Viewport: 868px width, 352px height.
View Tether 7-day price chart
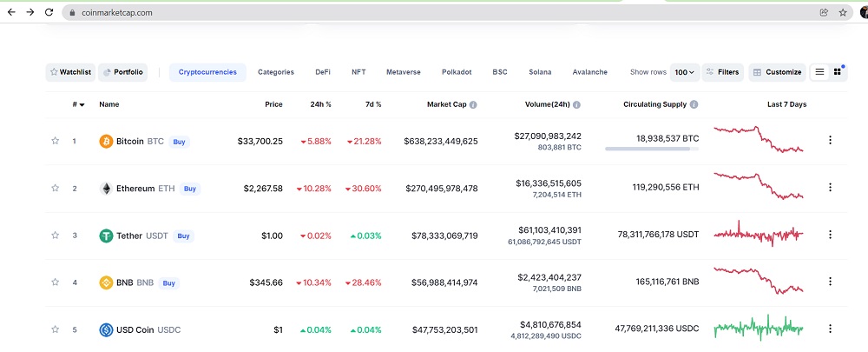click(x=759, y=234)
